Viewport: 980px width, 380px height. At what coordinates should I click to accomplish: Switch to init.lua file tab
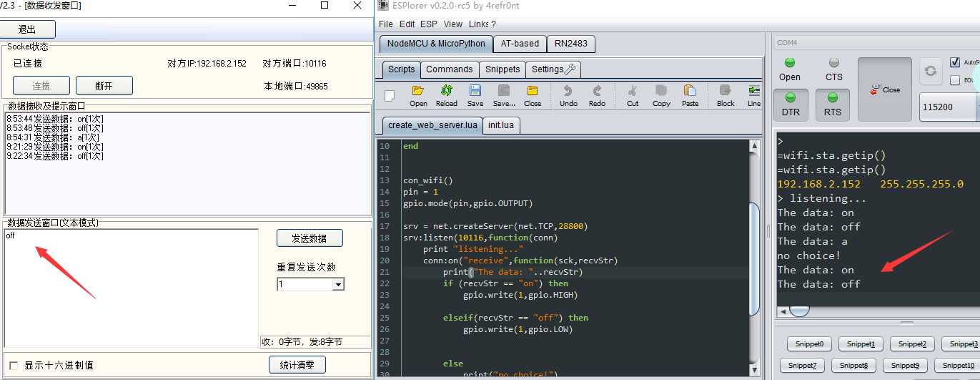click(503, 125)
